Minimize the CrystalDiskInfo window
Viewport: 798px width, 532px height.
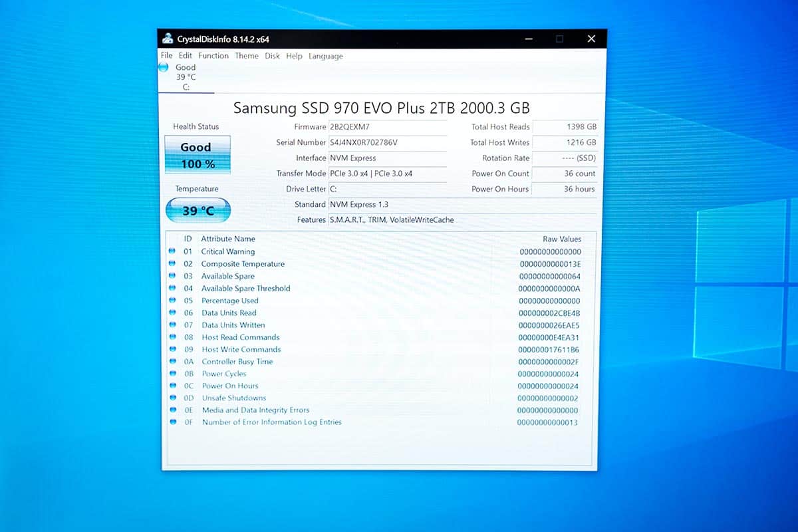tap(528, 39)
